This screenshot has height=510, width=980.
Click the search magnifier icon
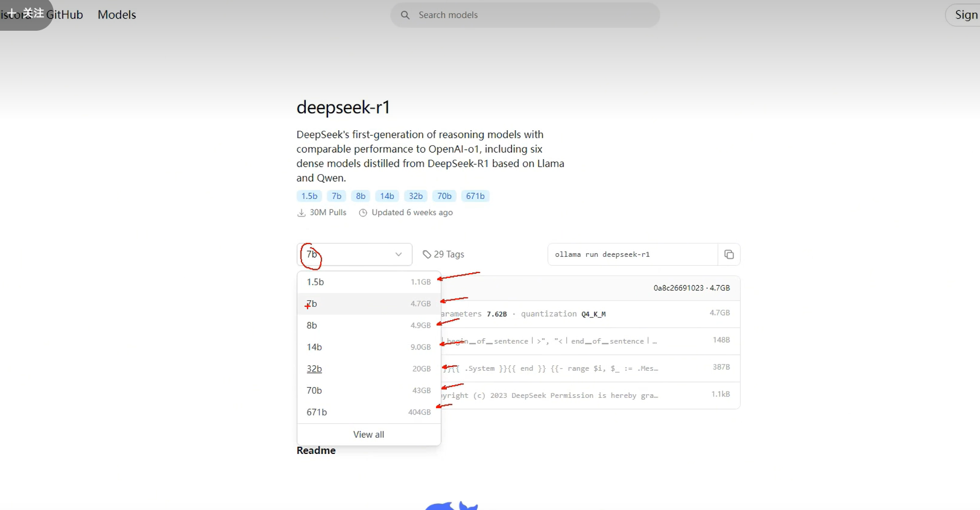click(x=405, y=15)
